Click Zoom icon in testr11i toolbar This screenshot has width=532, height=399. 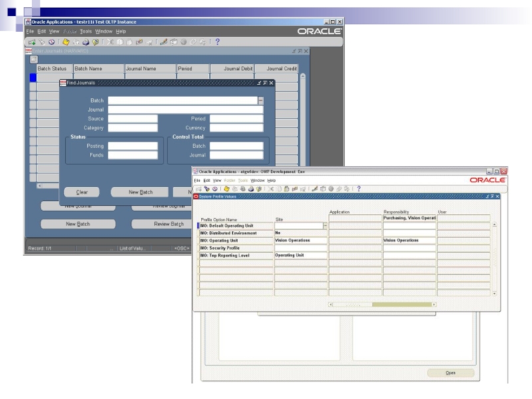click(174, 42)
